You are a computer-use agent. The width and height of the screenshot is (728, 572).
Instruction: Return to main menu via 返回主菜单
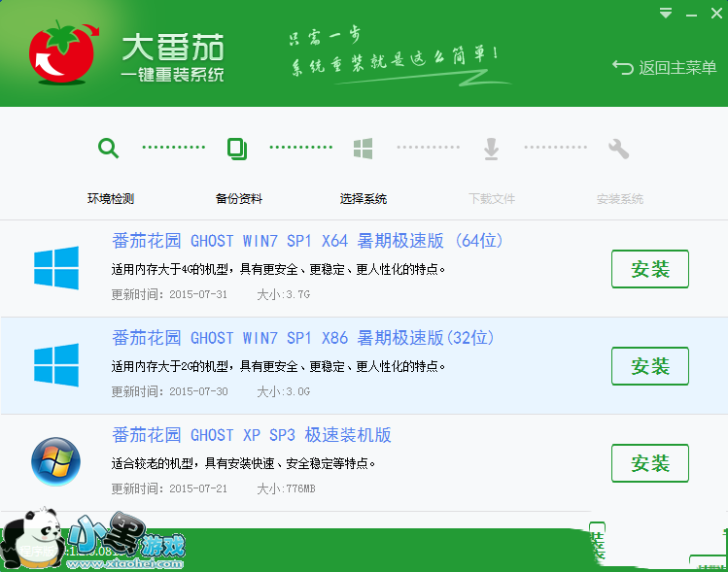(x=665, y=68)
